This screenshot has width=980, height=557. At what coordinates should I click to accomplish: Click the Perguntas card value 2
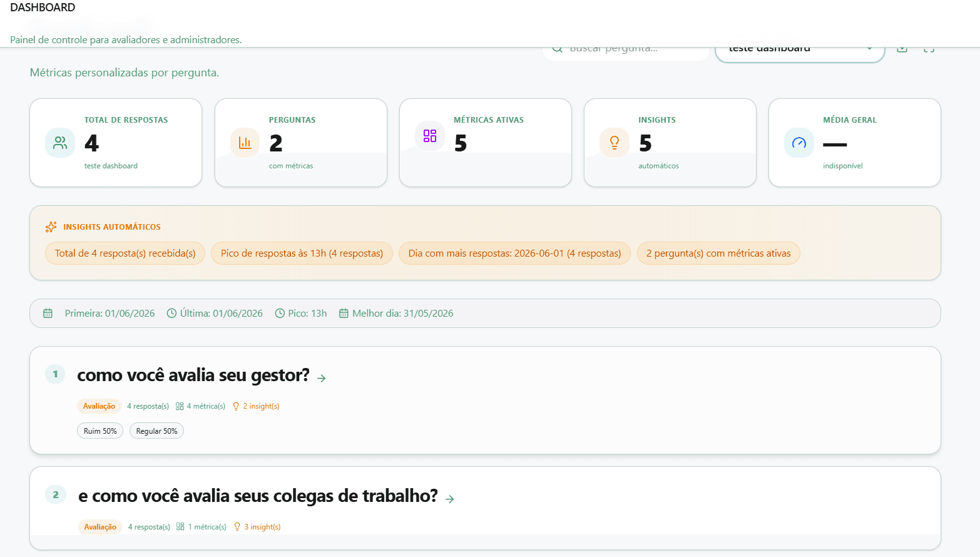[276, 143]
